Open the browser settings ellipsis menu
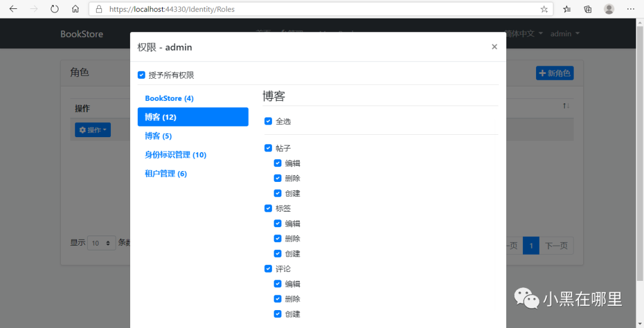The width and height of the screenshot is (644, 328). click(x=631, y=9)
